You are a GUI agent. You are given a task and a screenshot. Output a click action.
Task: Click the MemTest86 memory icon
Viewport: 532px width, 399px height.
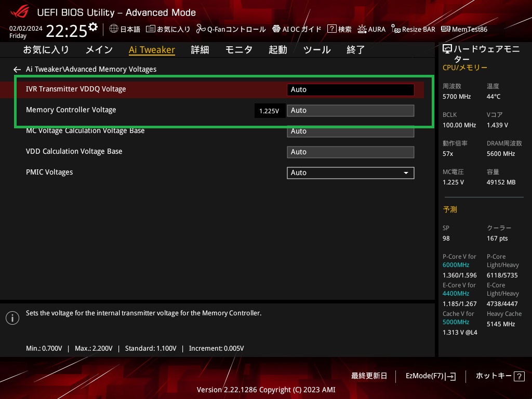click(445, 29)
